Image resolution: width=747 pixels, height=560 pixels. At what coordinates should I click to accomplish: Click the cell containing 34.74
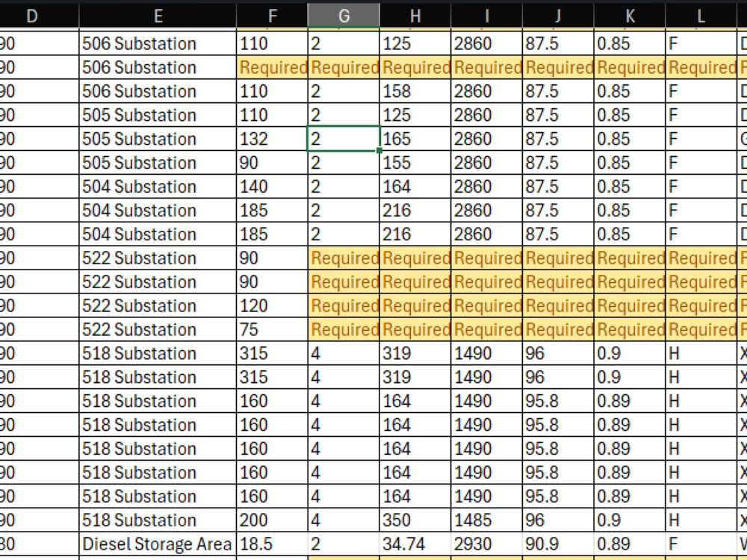click(x=415, y=544)
